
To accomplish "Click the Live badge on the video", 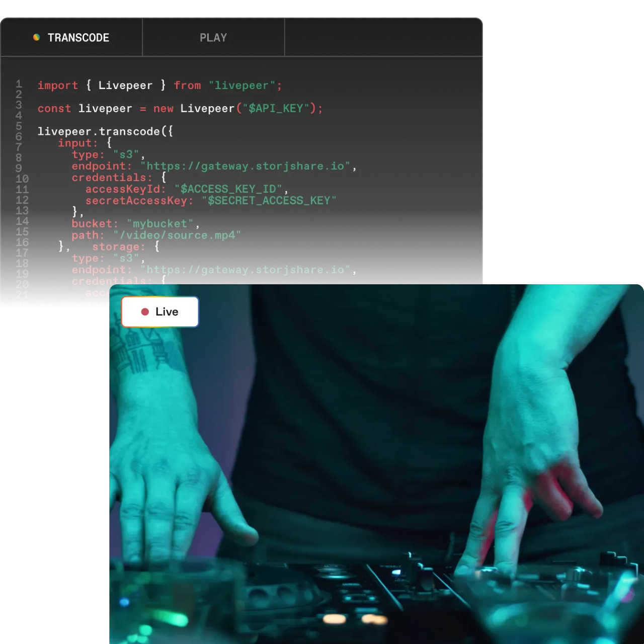I will (160, 311).
